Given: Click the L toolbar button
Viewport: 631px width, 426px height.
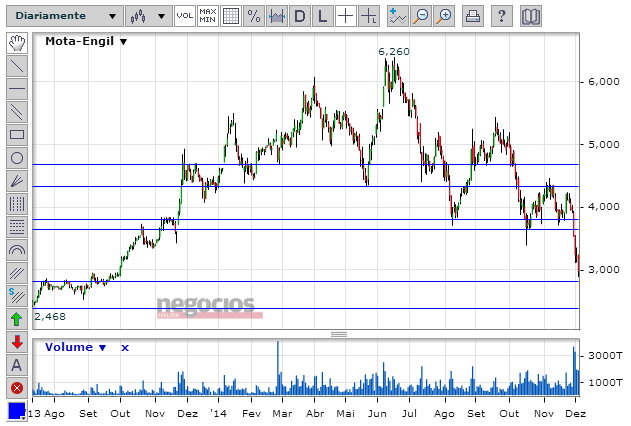Looking at the screenshot, I should (x=323, y=16).
